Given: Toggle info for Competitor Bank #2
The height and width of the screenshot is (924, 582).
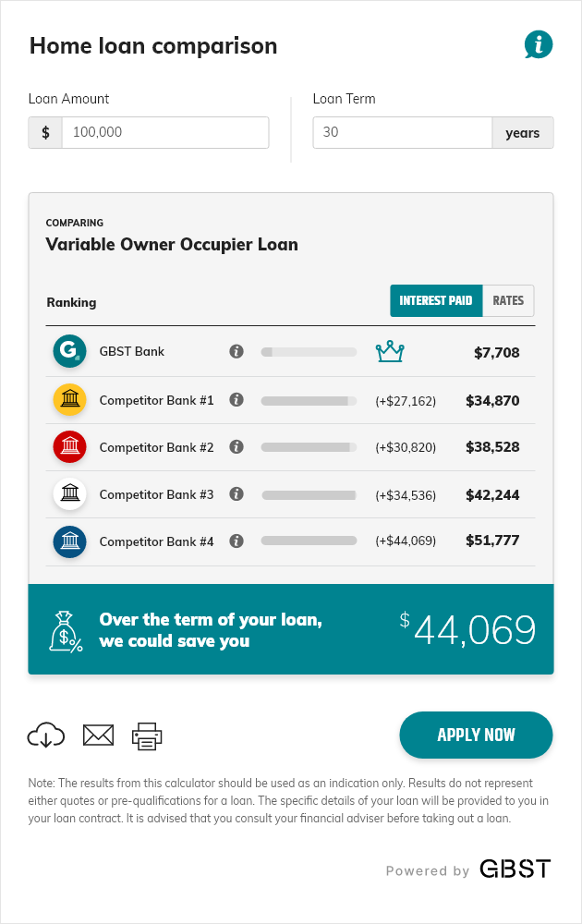Looking at the screenshot, I should (x=236, y=447).
